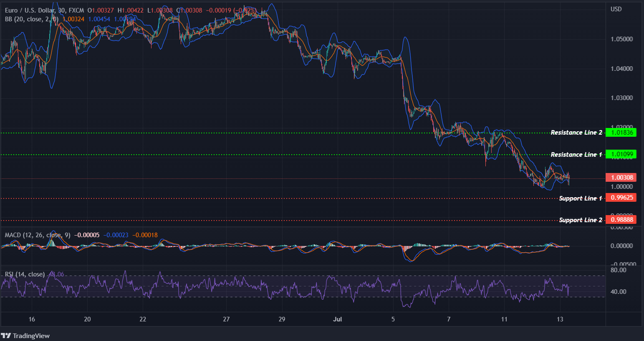The width and height of the screenshot is (644, 341).
Task: Select the Support Line 2 label
Action: (x=580, y=220)
